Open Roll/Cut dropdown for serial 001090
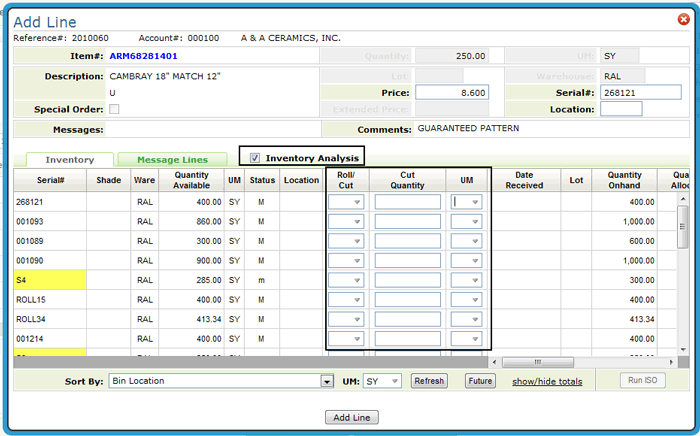This screenshot has width=700, height=436. pyautogui.click(x=346, y=261)
